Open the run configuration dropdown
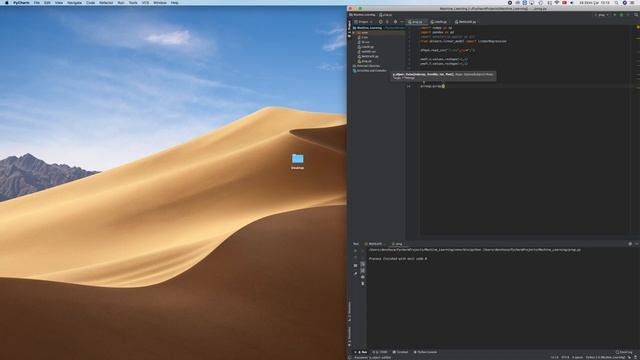 tap(602, 15)
